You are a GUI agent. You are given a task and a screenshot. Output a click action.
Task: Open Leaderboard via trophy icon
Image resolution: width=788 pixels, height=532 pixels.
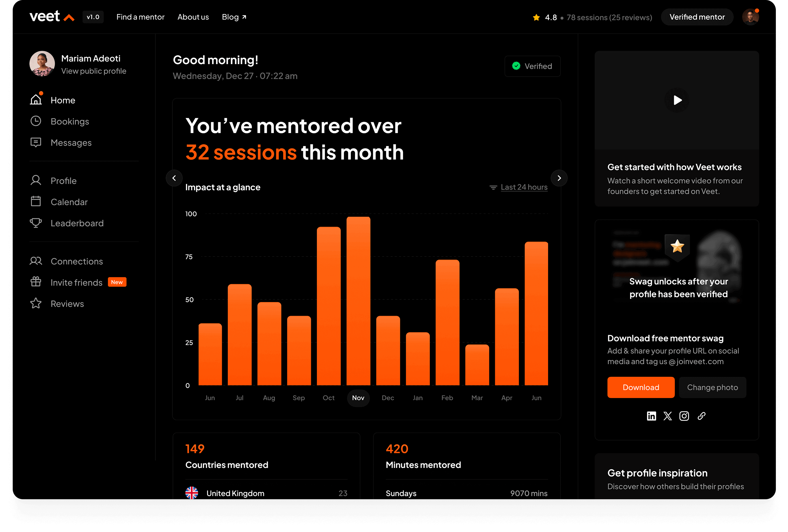(36, 223)
